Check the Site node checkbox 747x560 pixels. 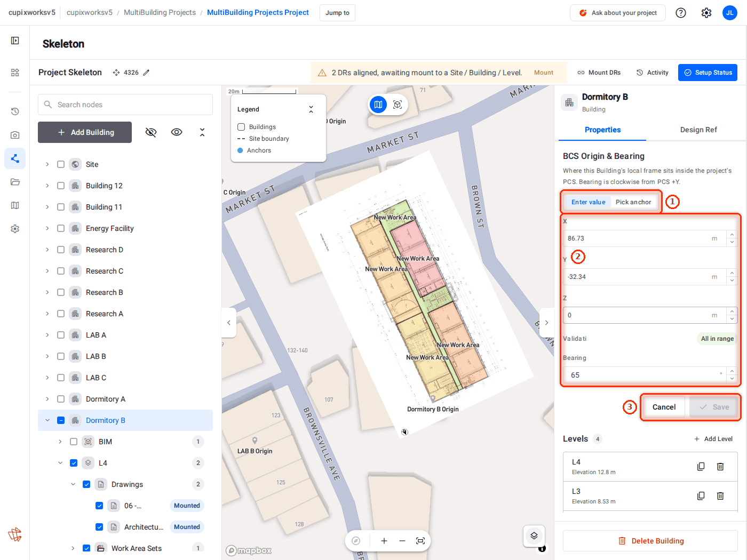(x=61, y=164)
